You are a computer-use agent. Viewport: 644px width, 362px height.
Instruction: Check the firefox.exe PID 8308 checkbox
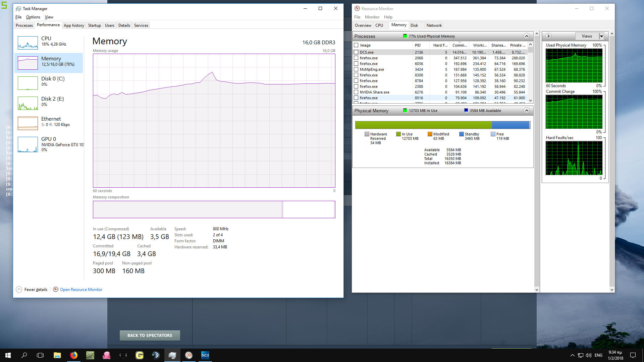[356, 75]
